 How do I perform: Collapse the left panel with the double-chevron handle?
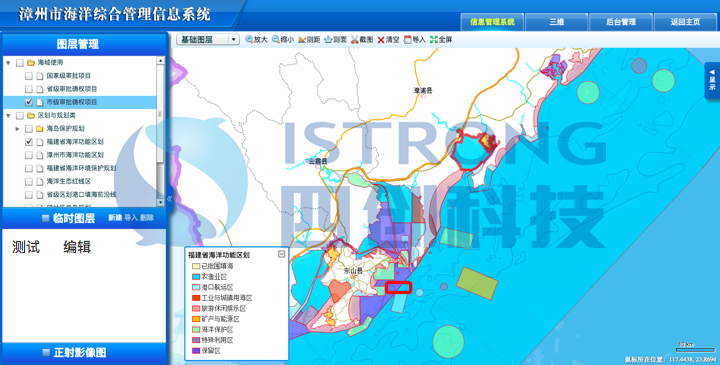(169, 198)
